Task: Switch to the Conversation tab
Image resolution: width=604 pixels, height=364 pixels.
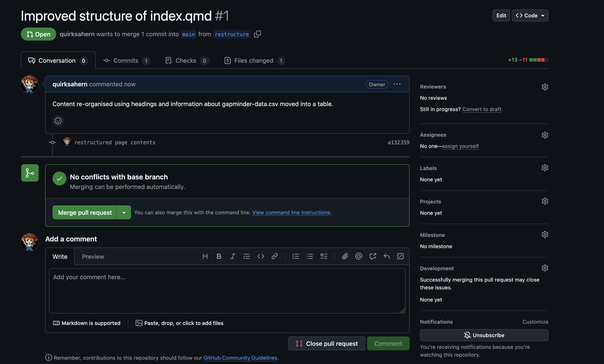Action: tap(58, 60)
